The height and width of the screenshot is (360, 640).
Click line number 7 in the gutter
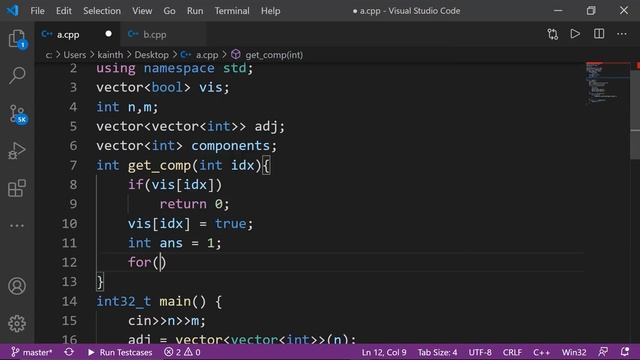(73, 165)
